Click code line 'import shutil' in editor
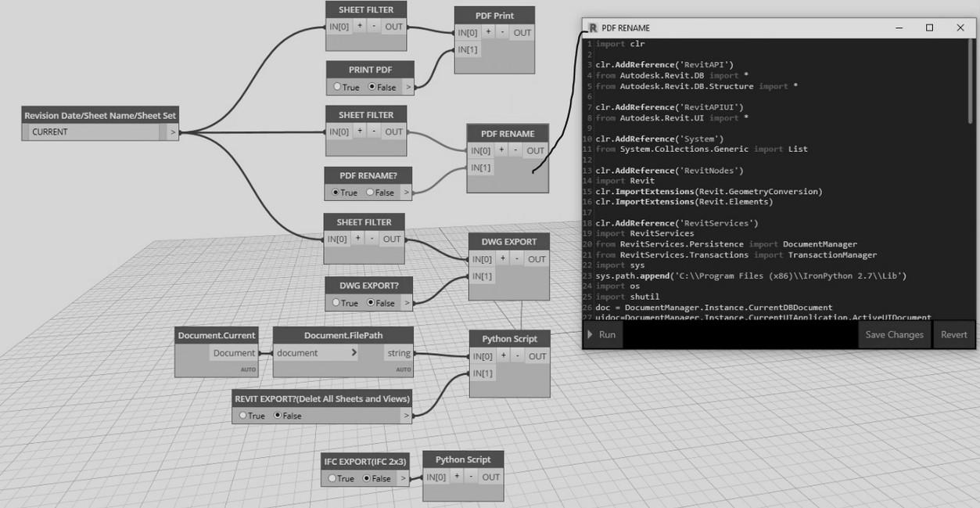Screen dimensions: 980x508 (x=627, y=297)
